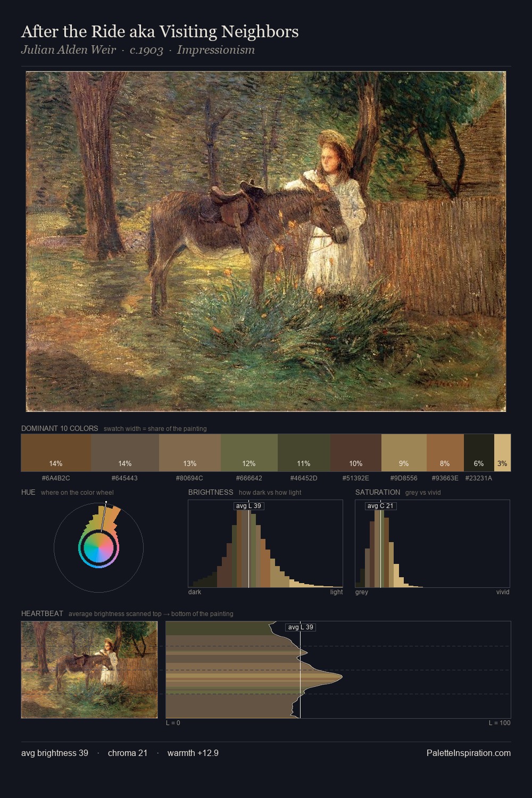Open the main painting image

click(266, 242)
